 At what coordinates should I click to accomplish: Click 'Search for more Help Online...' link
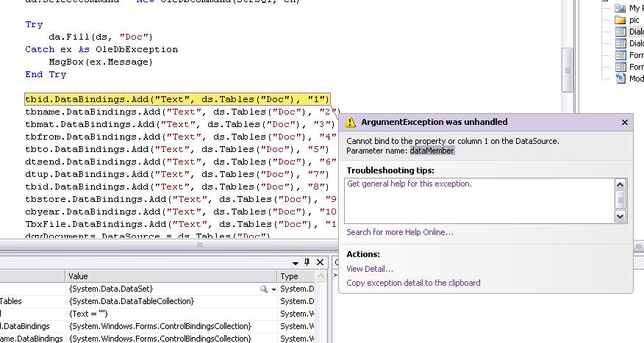point(399,232)
